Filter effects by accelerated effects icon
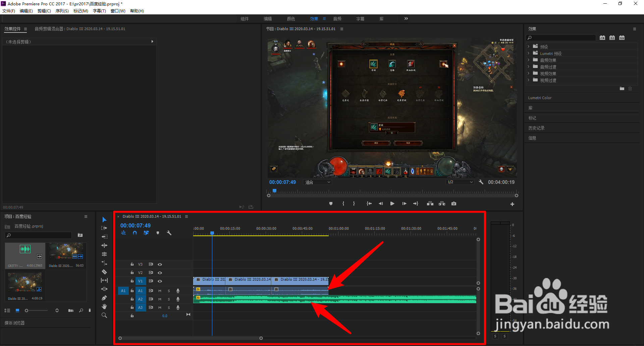Image resolution: width=644 pixels, height=346 pixels. [602, 38]
